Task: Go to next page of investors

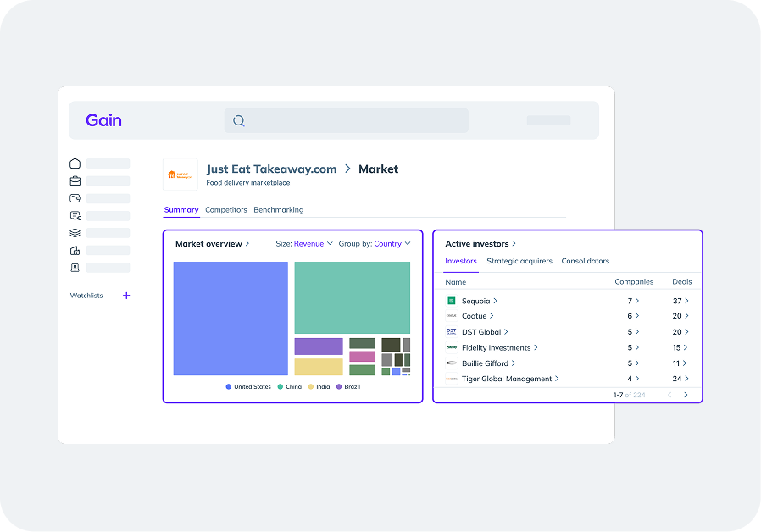Action: [686, 395]
